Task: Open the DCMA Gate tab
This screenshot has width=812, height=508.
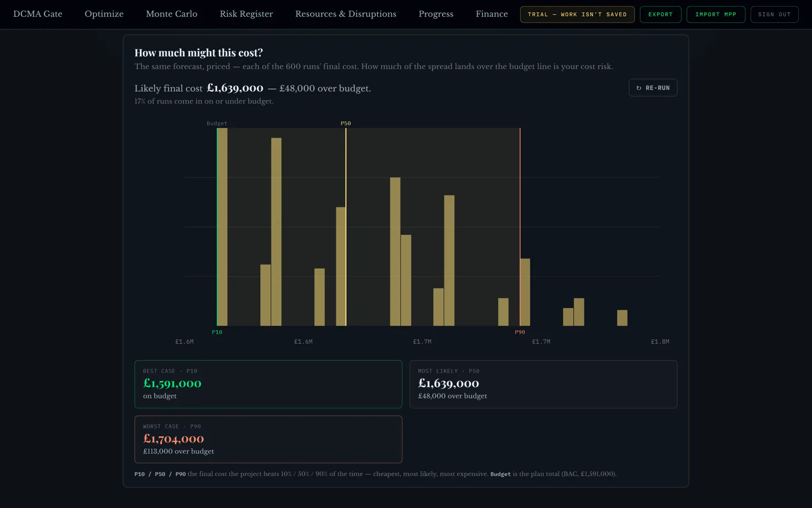Action: point(38,14)
